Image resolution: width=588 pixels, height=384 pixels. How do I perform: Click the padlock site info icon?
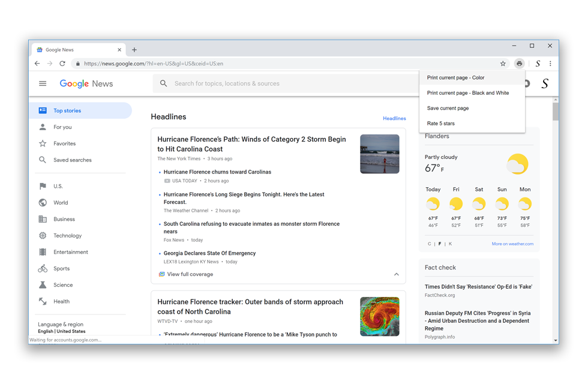point(77,64)
